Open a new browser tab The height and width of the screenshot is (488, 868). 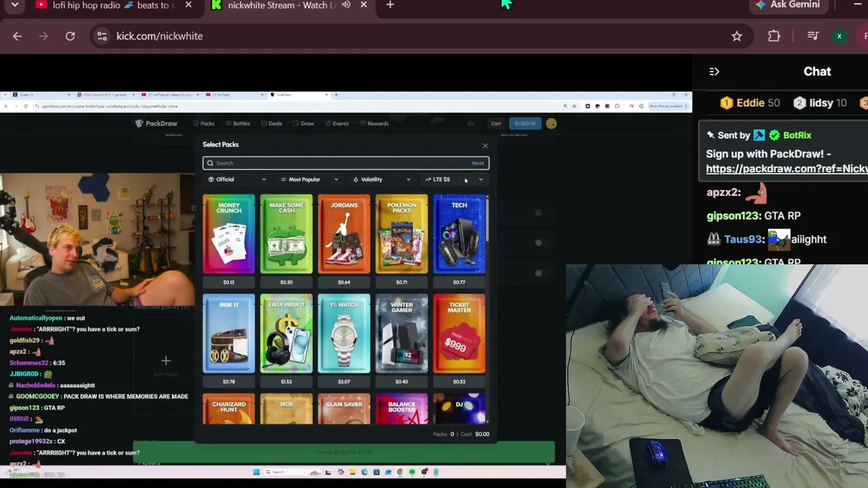coord(390,5)
